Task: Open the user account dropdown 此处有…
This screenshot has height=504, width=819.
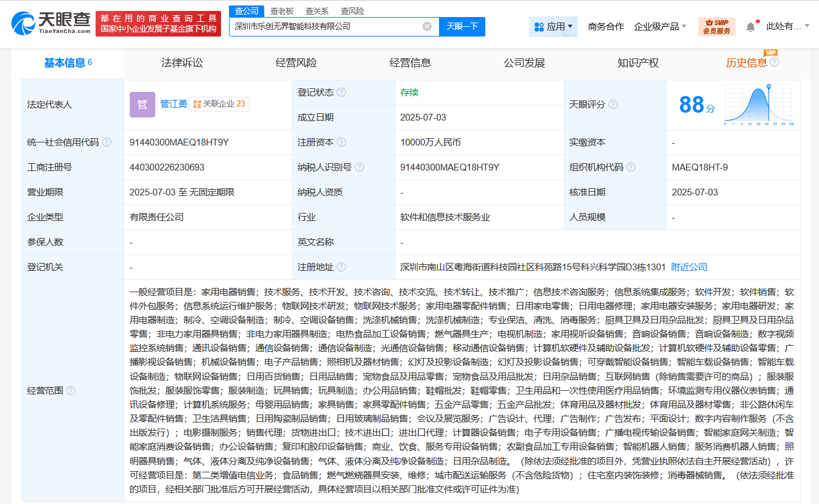Action: tap(787, 26)
